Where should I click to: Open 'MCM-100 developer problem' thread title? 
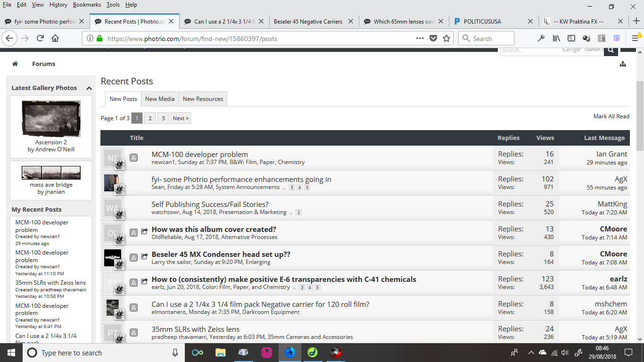tap(199, 154)
